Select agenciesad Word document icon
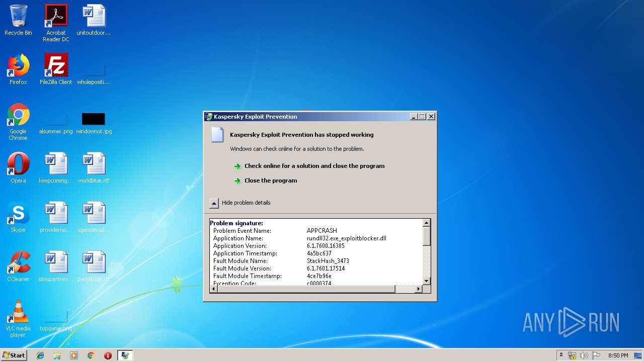644x362 pixels. point(94,217)
